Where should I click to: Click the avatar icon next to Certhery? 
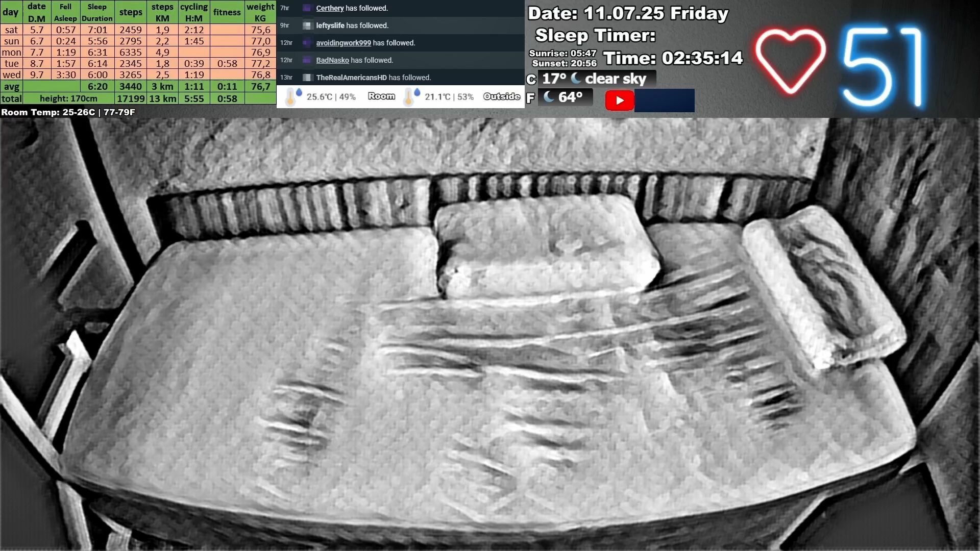[x=307, y=8]
